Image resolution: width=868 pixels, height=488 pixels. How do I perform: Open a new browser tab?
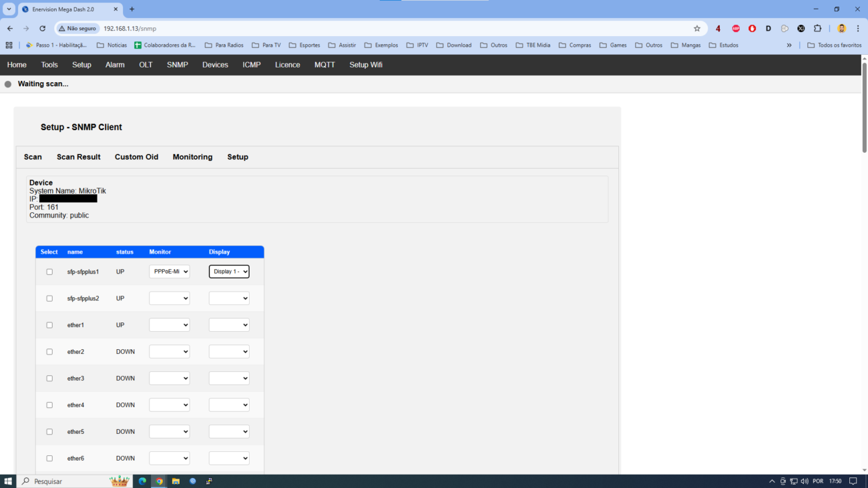click(132, 9)
